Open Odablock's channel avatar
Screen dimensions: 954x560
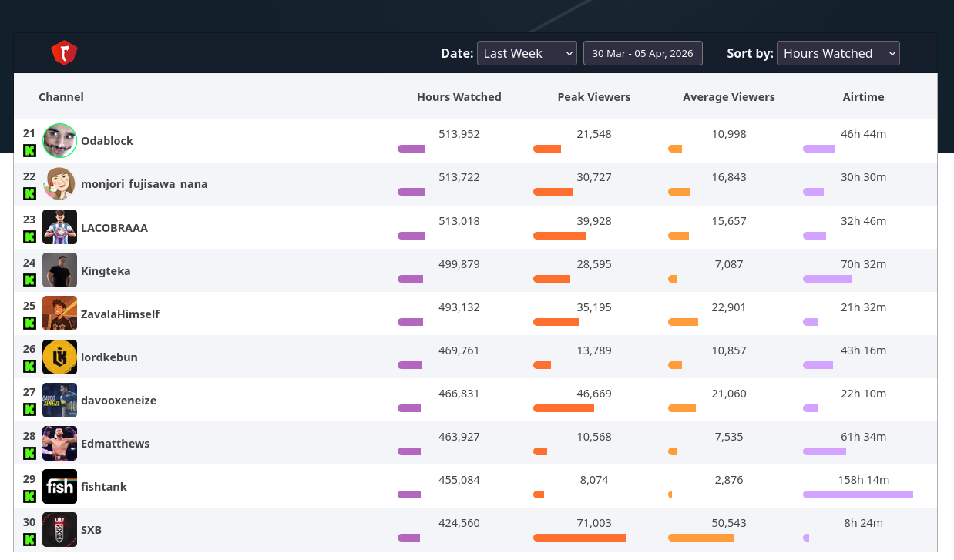[x=59, y=141]
